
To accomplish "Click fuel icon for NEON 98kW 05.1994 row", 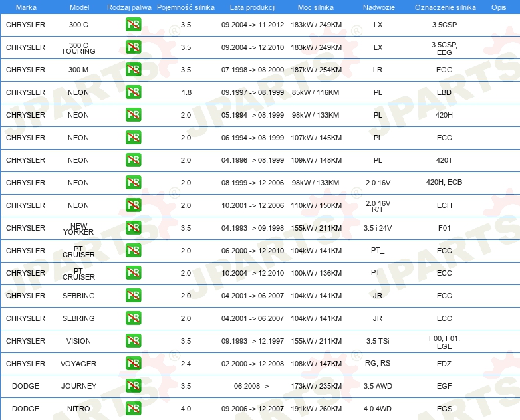I will (133, 114).
